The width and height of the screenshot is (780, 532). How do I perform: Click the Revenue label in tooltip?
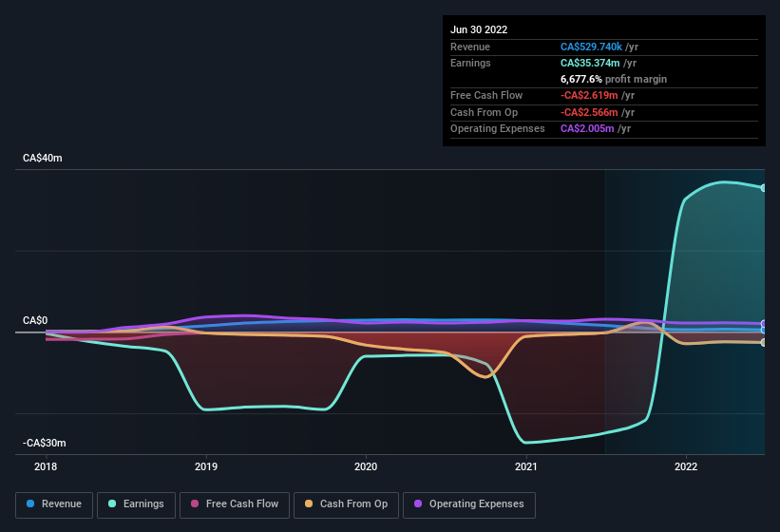click(x=470, y=47)
